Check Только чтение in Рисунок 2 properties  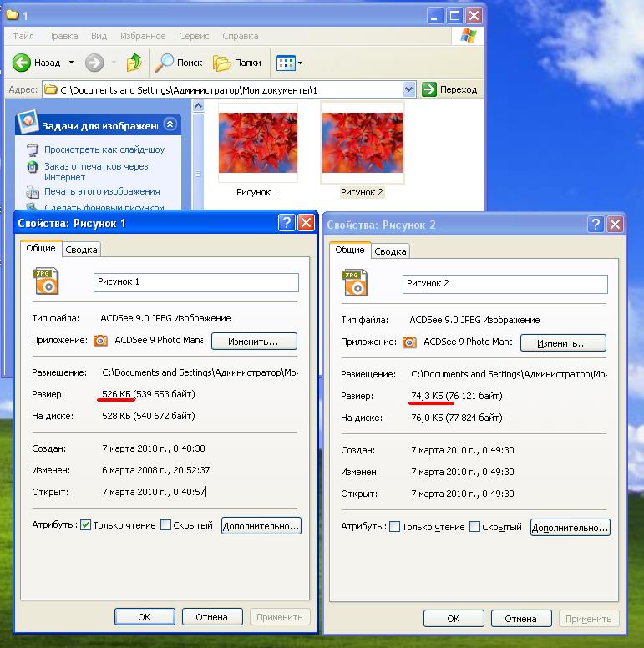pyautogui.click(x=395, y=527)
